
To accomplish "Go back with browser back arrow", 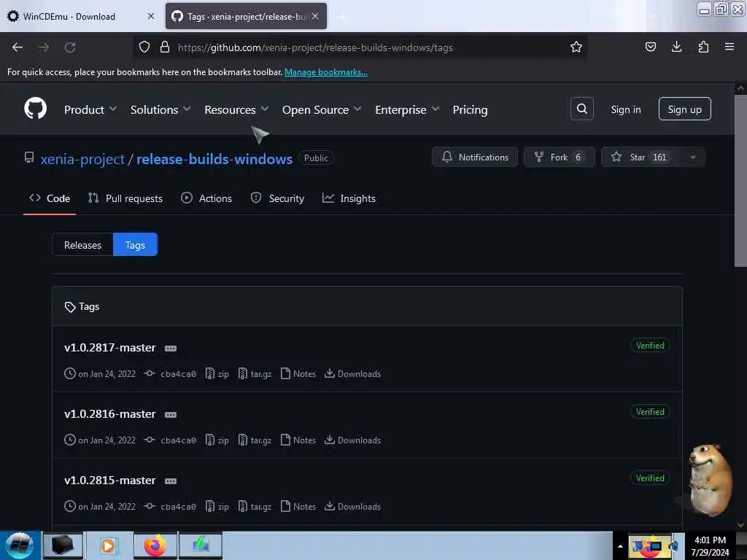I will point(18,47).
